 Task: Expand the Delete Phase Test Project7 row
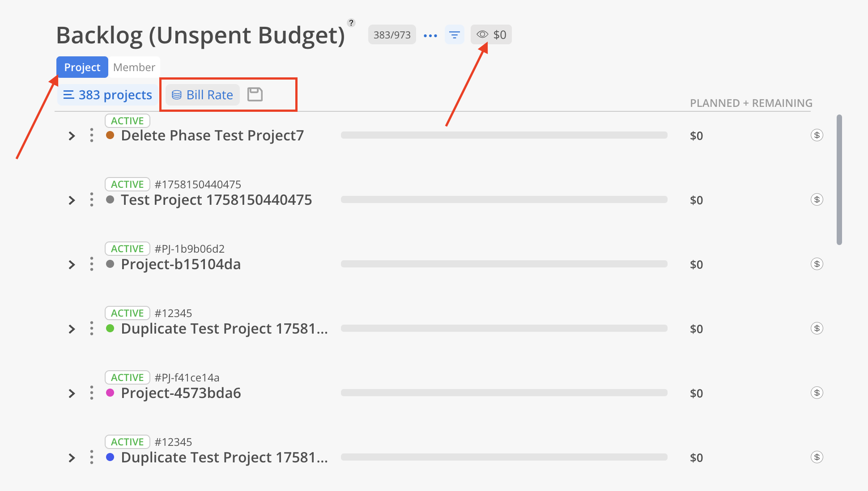tap(72, 136)
